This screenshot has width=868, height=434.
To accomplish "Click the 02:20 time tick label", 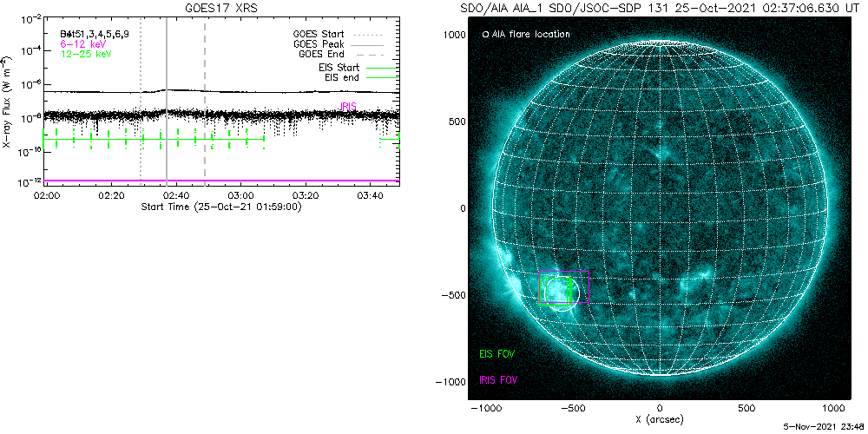I will click(111, 196).
